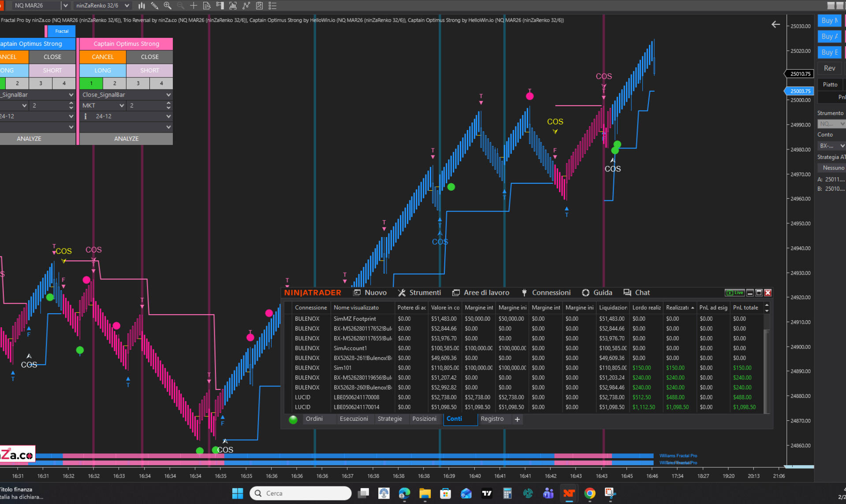The image size is (846, 504).
Task: Click the chart properties list icon
Action: [272, 6]
